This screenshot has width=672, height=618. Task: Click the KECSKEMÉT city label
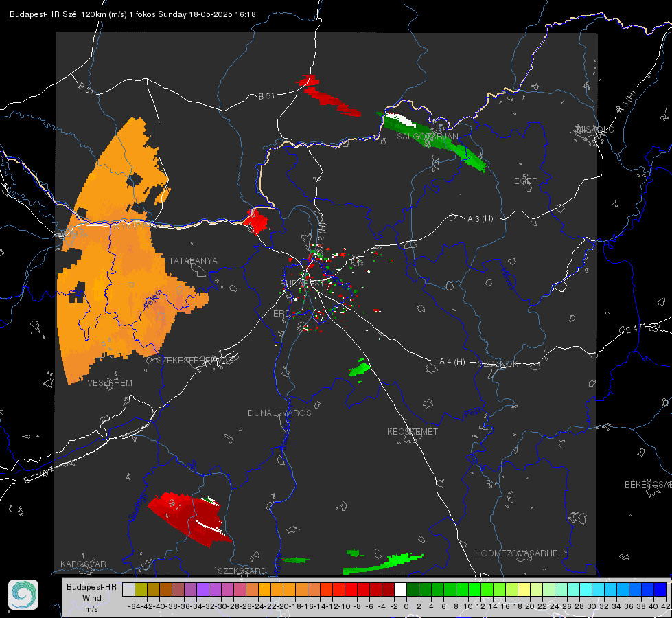click(x=413, y=432)
